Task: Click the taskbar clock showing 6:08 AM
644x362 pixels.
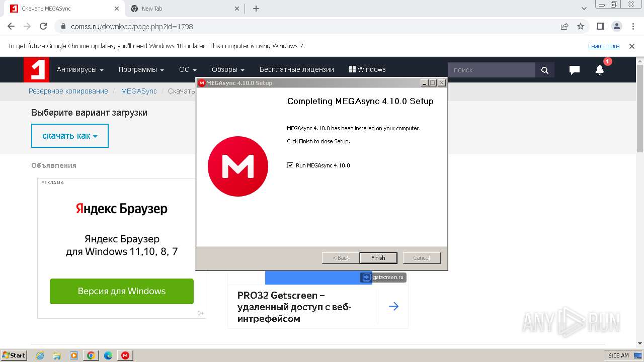Action: (x=618, y=355)
